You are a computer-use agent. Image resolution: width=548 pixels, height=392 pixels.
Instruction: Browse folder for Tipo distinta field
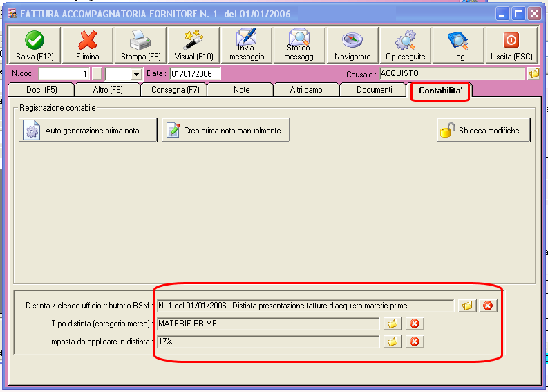pos(393,324)
